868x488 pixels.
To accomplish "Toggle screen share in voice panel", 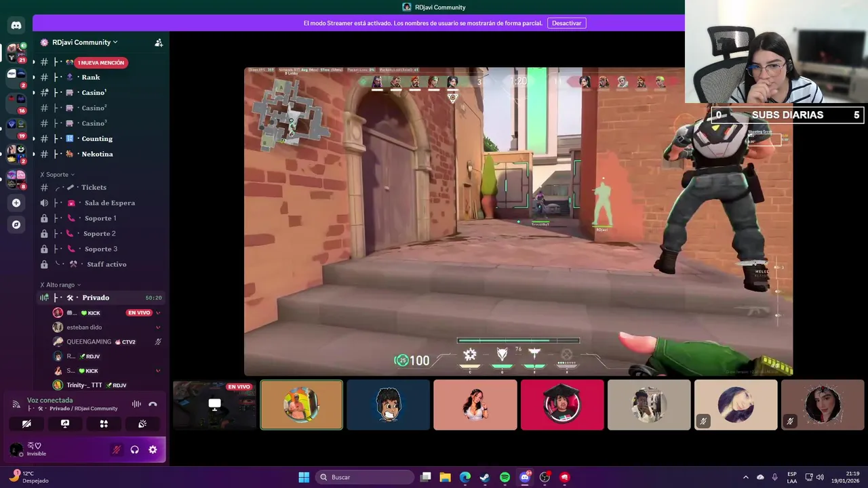I will point(65,424).
